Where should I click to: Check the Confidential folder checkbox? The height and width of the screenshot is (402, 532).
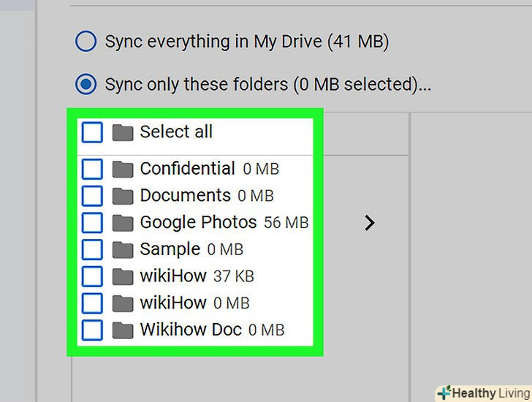click(x=92, y=170)
